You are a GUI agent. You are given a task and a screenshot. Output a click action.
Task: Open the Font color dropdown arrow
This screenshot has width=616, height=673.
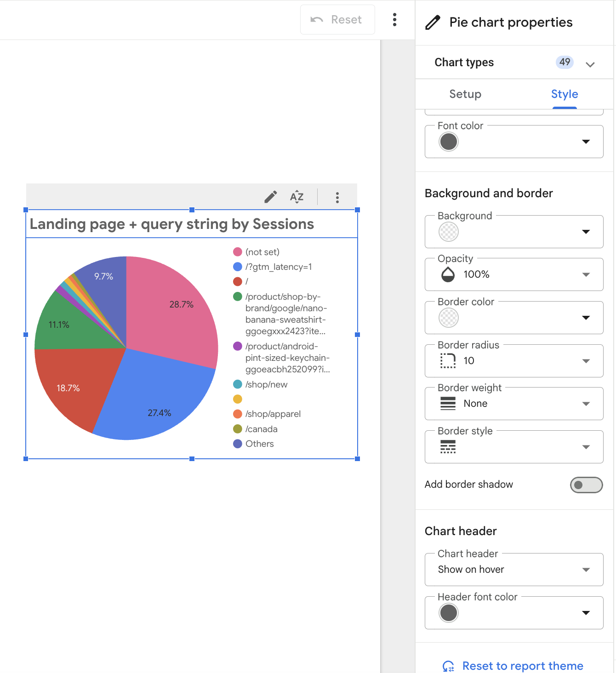586,142
